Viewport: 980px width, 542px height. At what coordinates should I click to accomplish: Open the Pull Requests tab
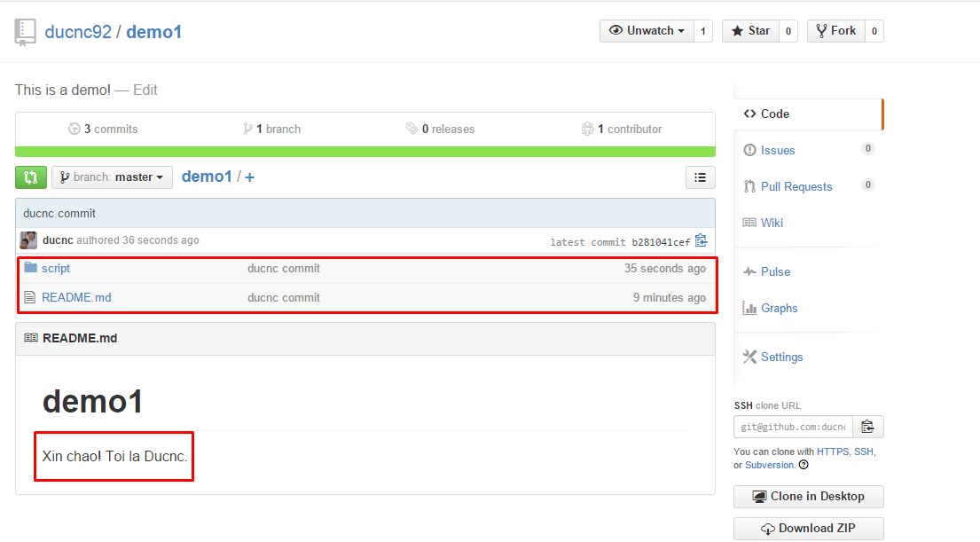[x=796, y=186]
